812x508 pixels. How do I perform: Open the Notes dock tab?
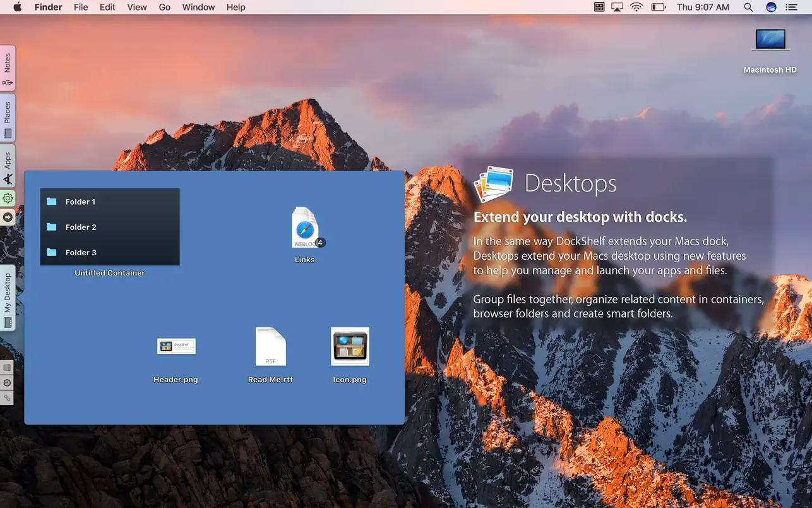(x=8, y=68)
